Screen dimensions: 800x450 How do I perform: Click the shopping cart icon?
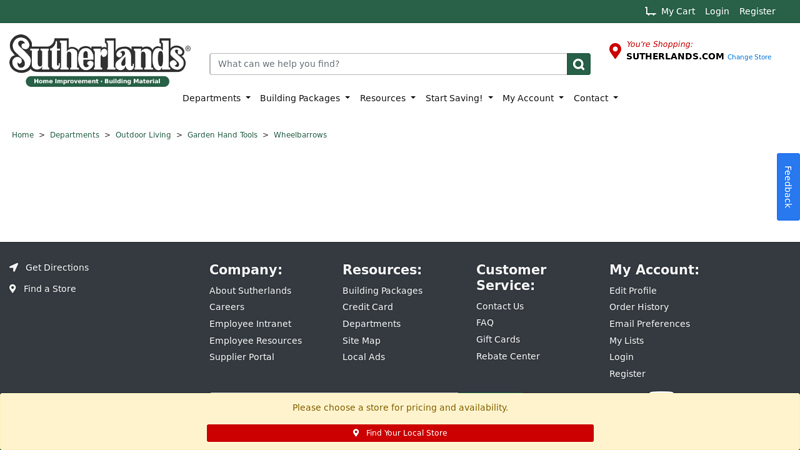coord(650,11)
